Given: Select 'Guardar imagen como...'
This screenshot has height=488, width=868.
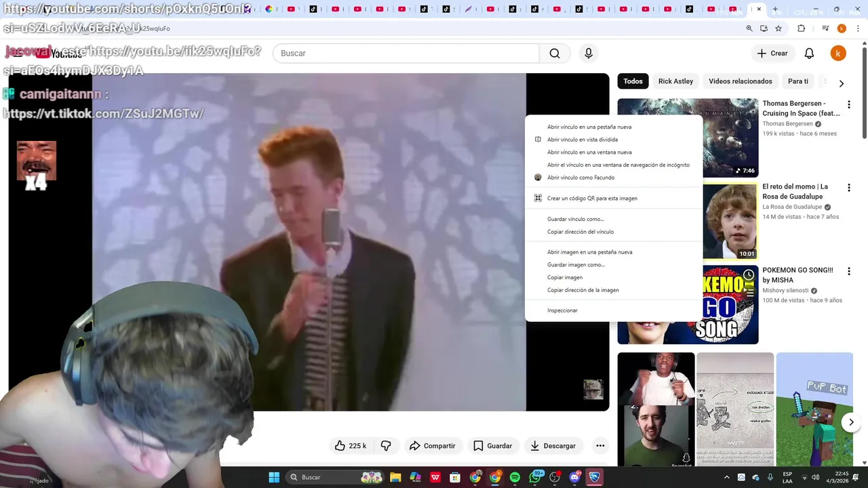Looking at the screenshot, I should (x=614, y=265).
